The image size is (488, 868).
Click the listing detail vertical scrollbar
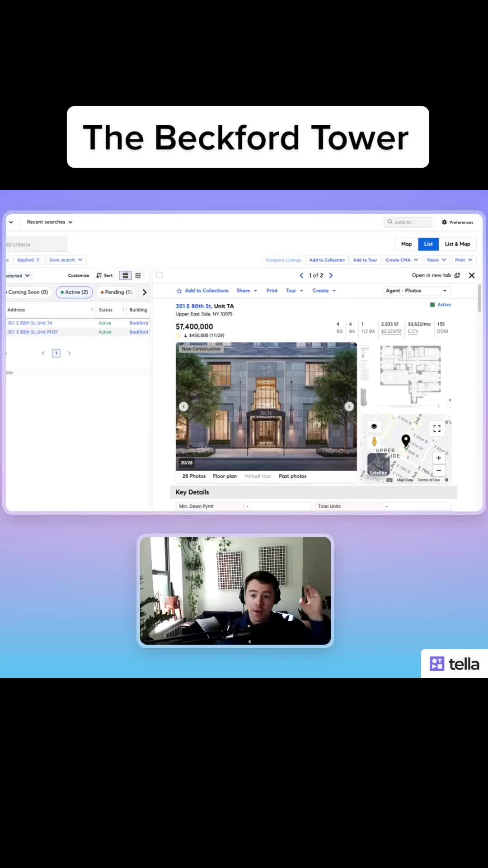pos(479,298)
